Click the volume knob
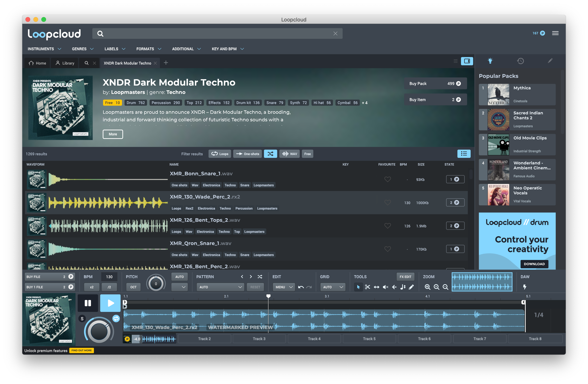This screenshot has height=384, width=588. tap(99, 331)
